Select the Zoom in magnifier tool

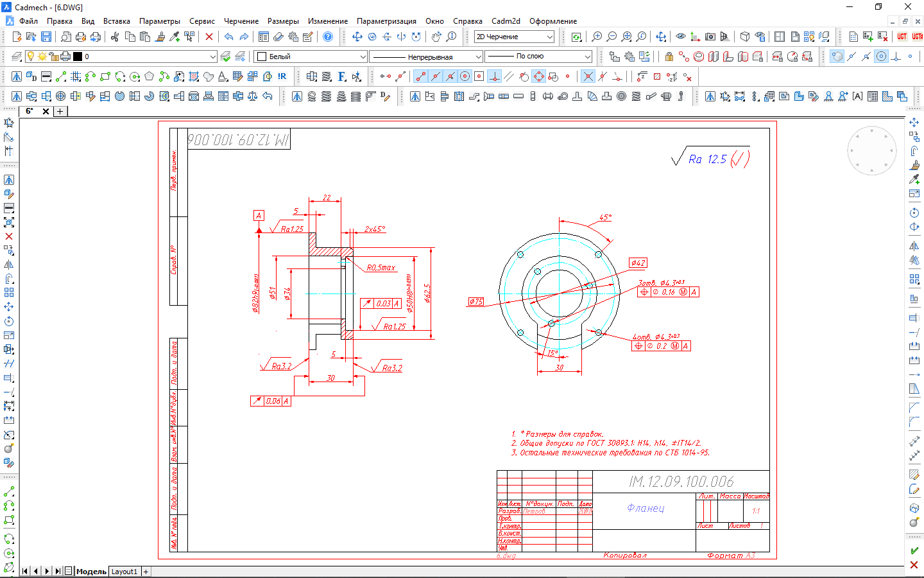[x=597, y=37]
